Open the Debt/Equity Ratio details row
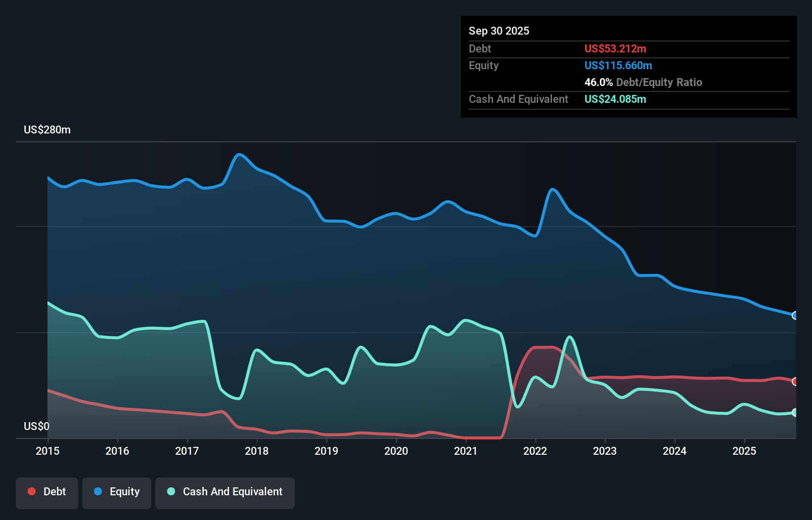Screen dimensions: 812x520 643,83
